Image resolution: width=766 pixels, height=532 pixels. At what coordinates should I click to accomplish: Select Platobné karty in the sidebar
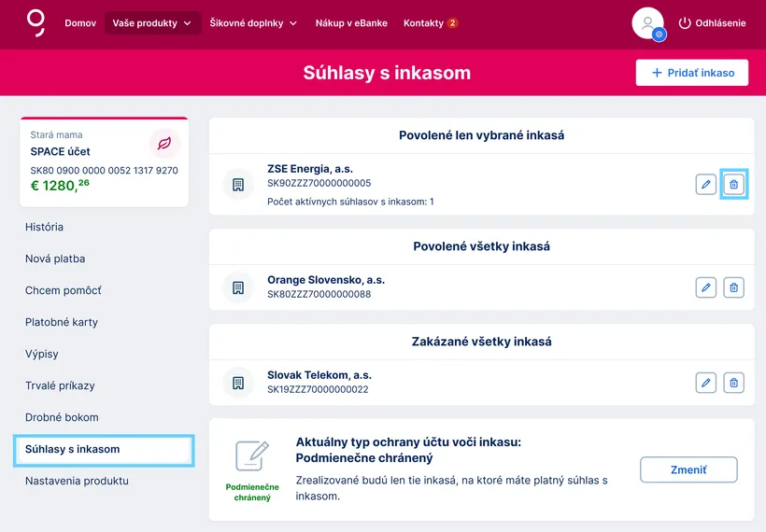(x=62, y=322)
